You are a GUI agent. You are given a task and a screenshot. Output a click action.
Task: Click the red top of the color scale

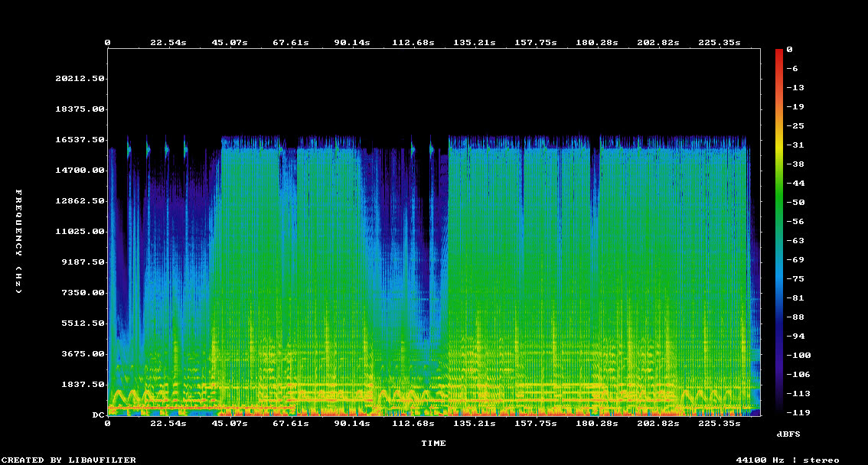[x=779, y=54]
